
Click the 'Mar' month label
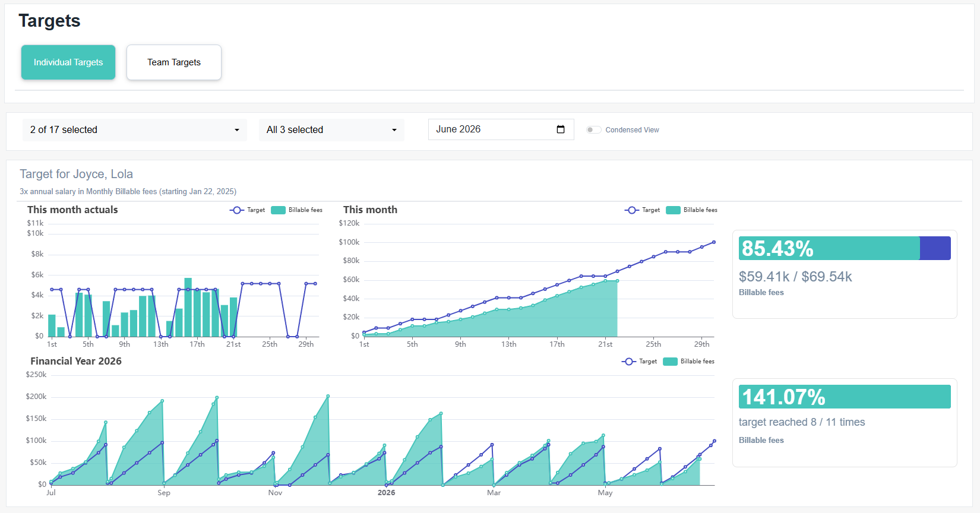click(x=494, y=493)
